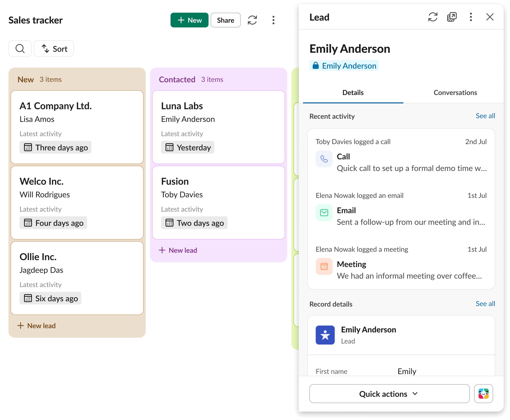Viewport: 510px width, 420px height.
Task: Click the Email envelope icon
Action: (324, 213)
